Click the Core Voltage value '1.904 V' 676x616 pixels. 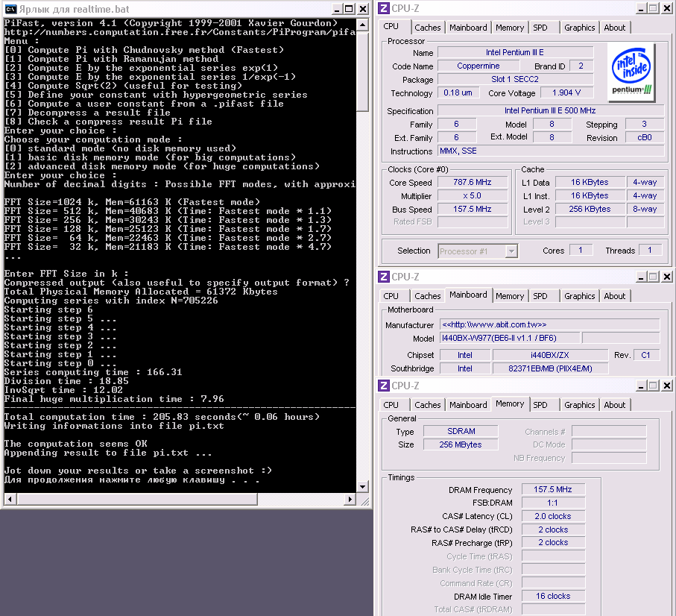pos(566,92)
